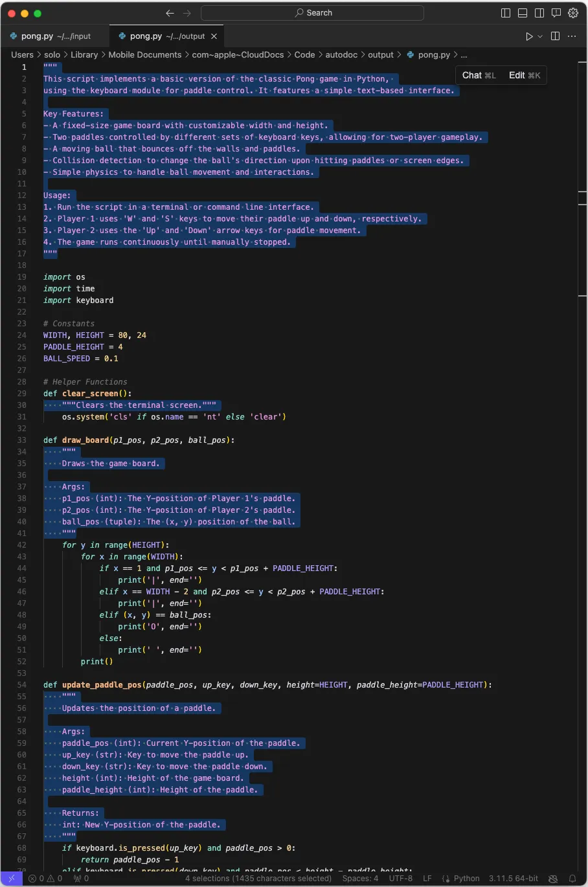Open the settings gear menu

point(573,13)
